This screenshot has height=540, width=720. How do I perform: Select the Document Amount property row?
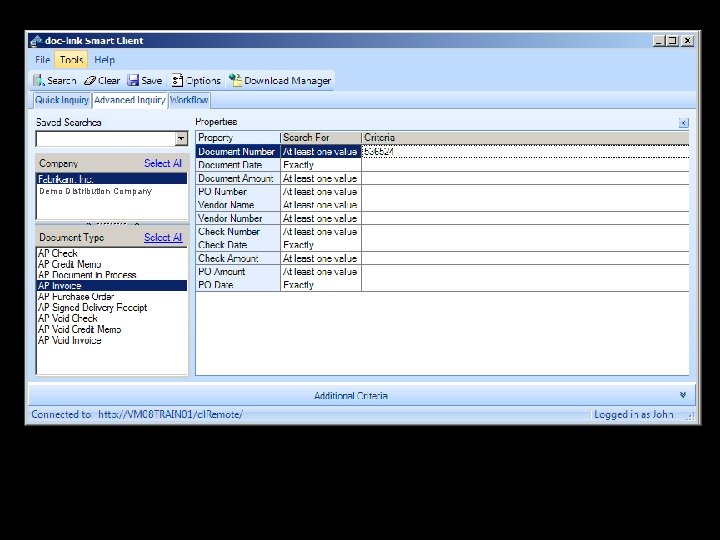tap(238, 178)
